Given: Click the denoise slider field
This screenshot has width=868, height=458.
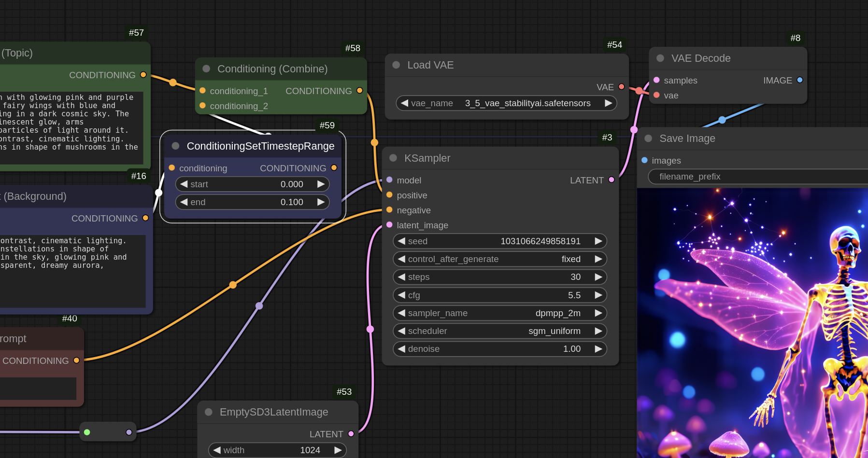Looking at the screenshot, I should [499, 349].
